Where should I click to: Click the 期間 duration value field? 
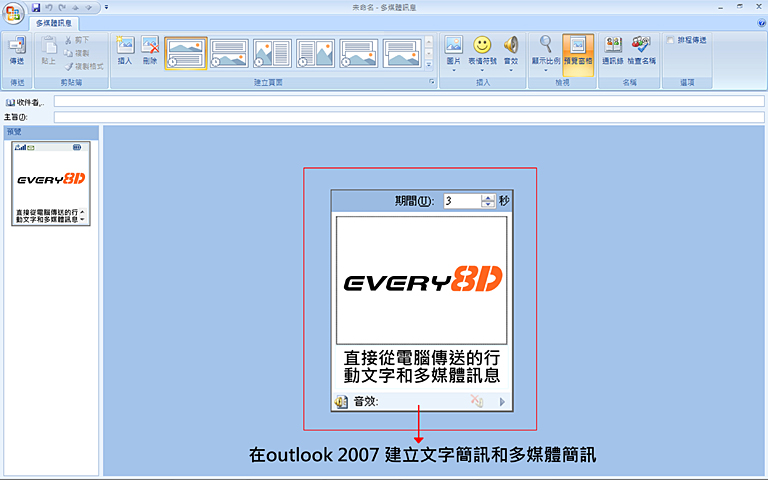click(462, 201)
